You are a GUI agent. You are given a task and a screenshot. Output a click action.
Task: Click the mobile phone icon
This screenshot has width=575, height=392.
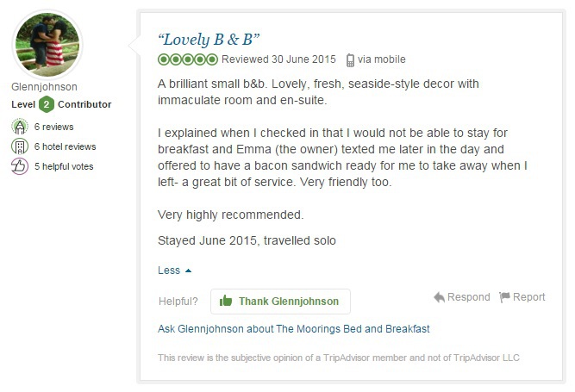pyautogui.click(x=351, y=60)
